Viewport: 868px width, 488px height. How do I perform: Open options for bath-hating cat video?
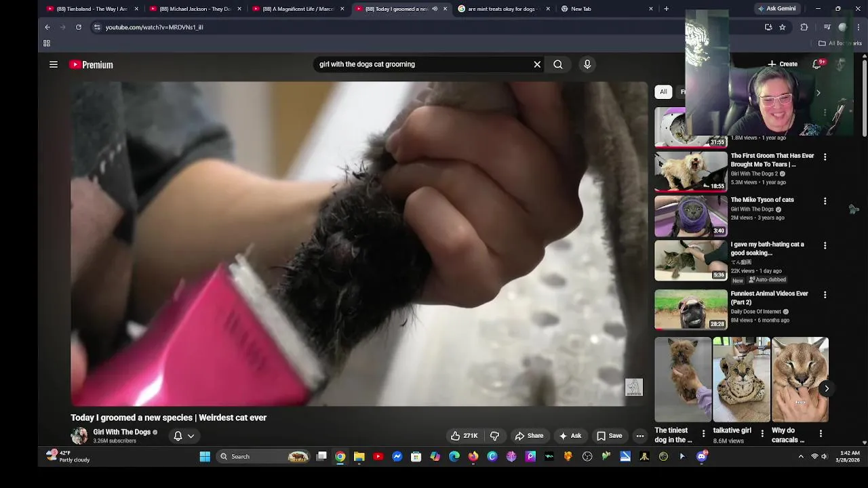(825, 245)
